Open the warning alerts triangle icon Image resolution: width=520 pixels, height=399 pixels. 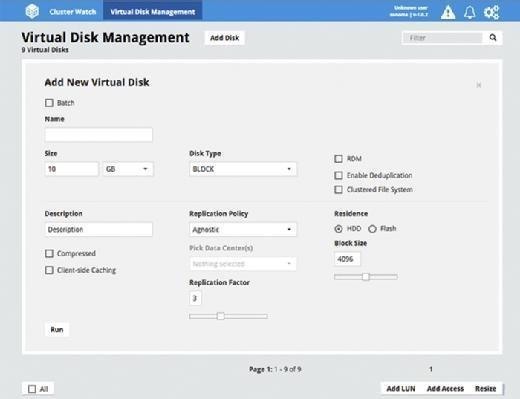448,13
